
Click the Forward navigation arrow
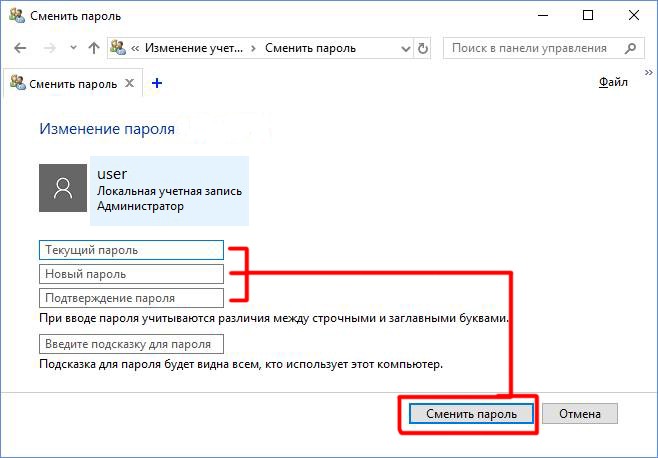50,48
